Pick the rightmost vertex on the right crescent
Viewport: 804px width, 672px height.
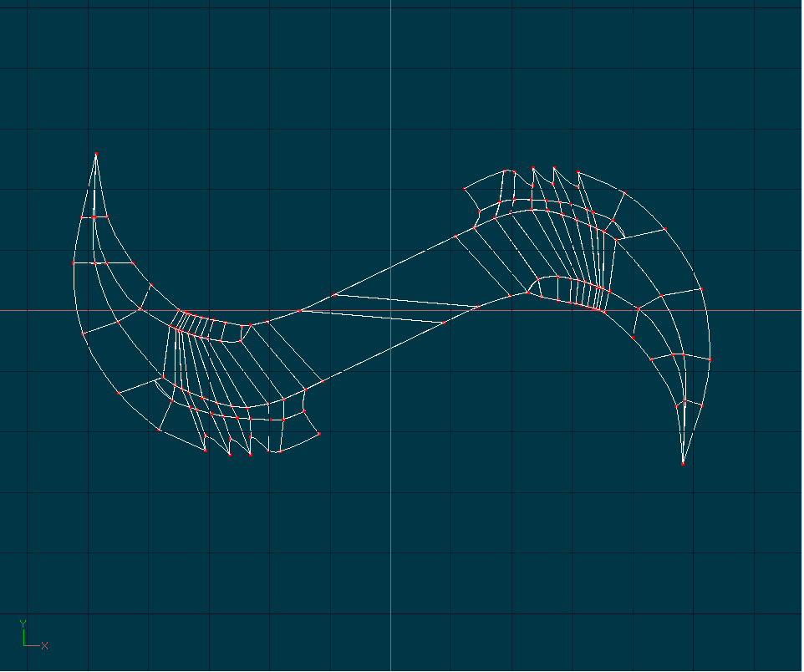coord(710,359)
